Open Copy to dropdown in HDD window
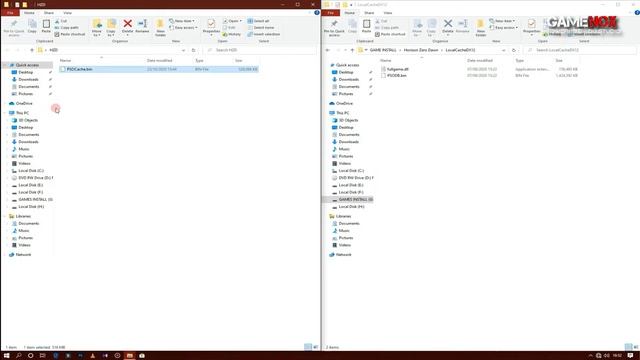Viewport: 640px width, 360px height. (x=111, y=28)
